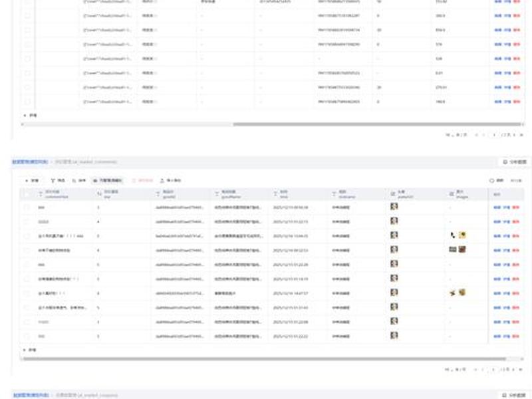Open the second image thumbnail in lower table's seventh row
The width and height of the screenshot is (532, 399).
click(x=462, y=293)
